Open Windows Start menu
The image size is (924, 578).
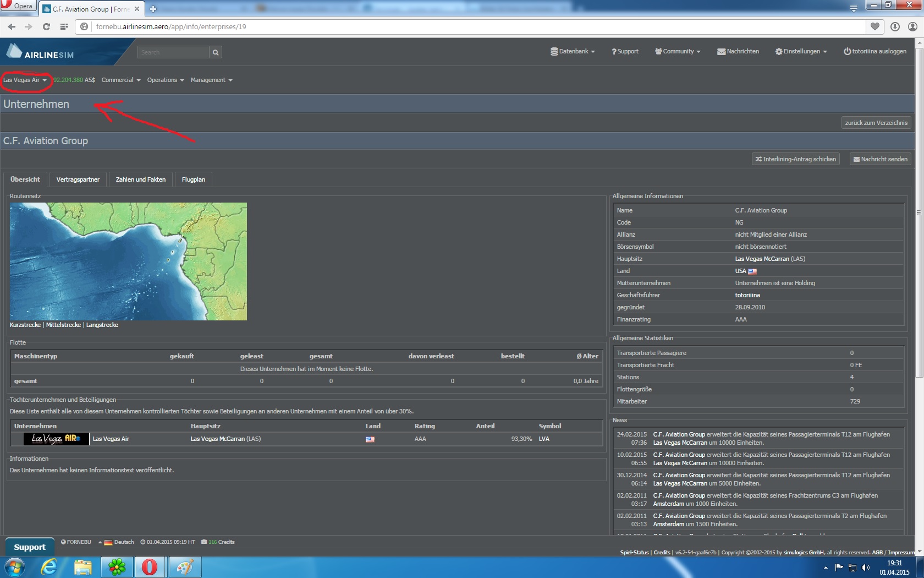coord(14,567)
